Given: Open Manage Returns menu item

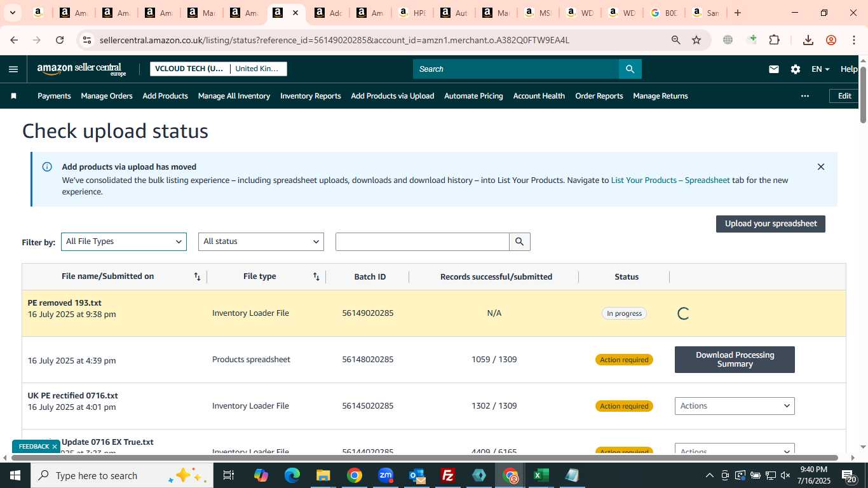Looking at the screenshot, I should click(660, 96).
